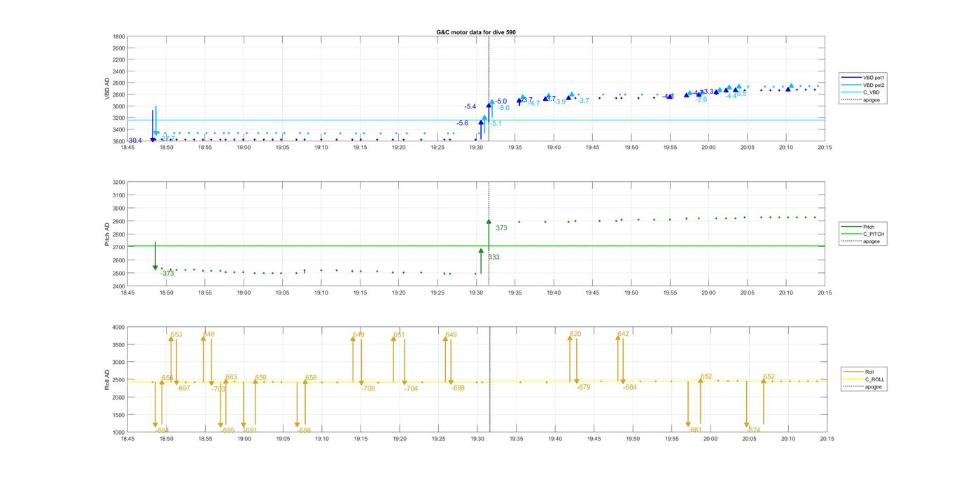The image size is (980, 485).
Task: Click the "333" pitch data label
Action: click(493, 258)
